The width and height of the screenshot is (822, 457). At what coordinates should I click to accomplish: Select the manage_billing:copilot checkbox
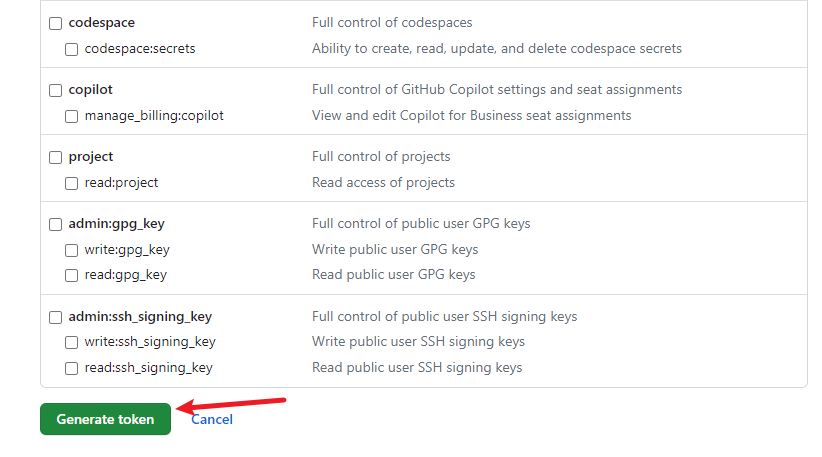tap(71, 116)
